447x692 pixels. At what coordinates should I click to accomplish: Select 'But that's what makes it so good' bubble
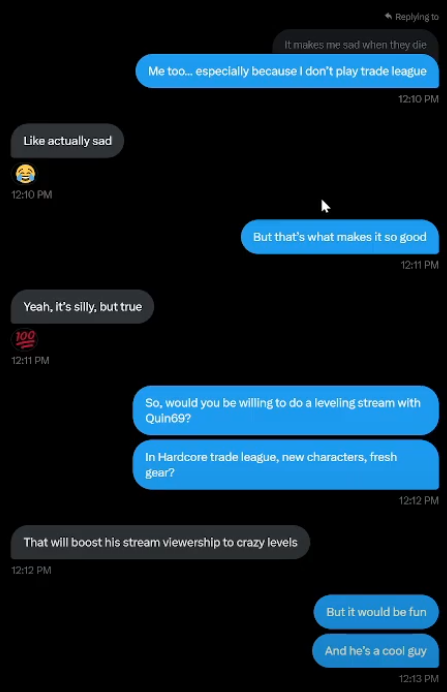340,237
